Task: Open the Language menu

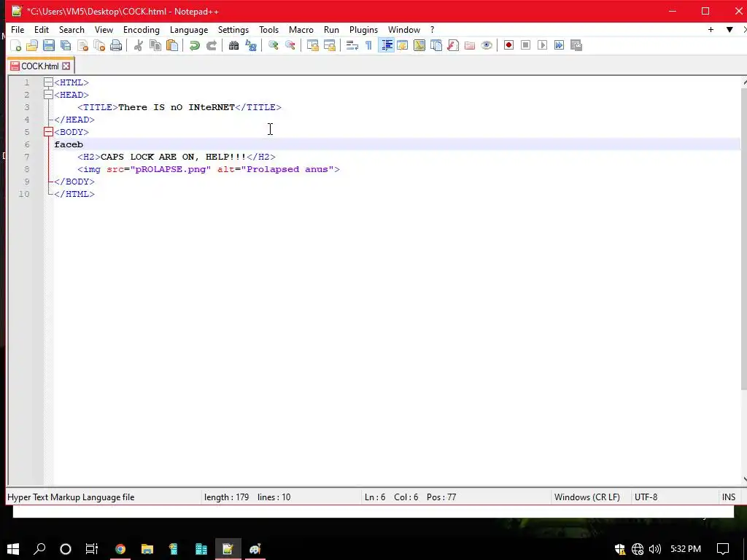Action: point(189,29)
